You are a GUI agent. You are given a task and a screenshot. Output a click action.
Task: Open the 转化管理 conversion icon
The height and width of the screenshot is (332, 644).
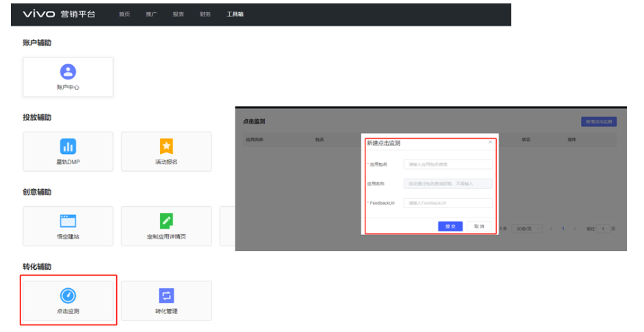pyautogui.click(x=166, y=296)
